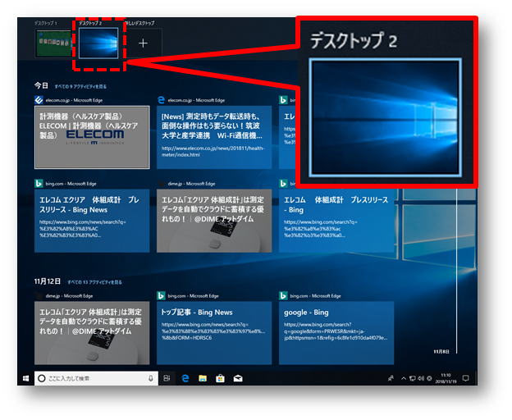The image size is (512, 420).
Task: Click 'すべての 9 アクティビティを見る' link
Action: coord(80,86)
